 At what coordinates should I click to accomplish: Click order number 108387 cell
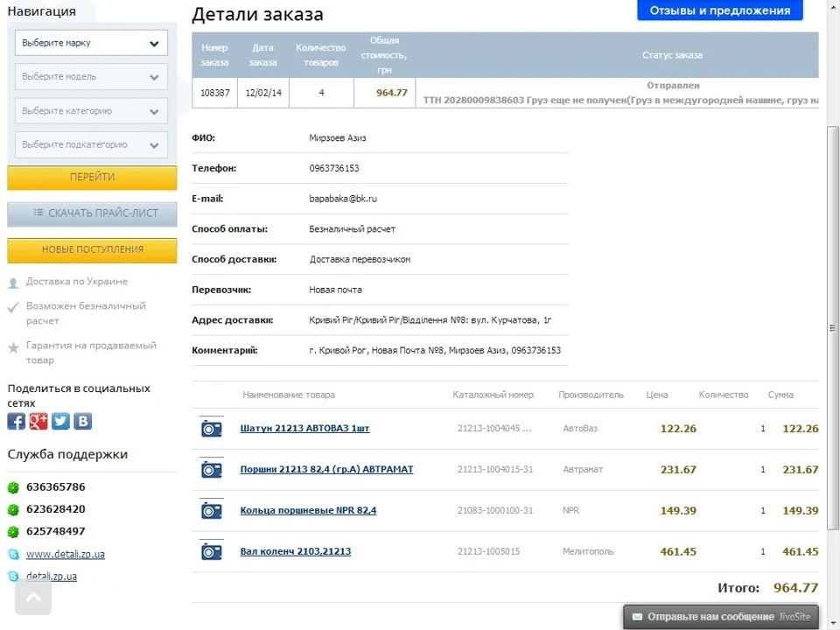(215, 93)
